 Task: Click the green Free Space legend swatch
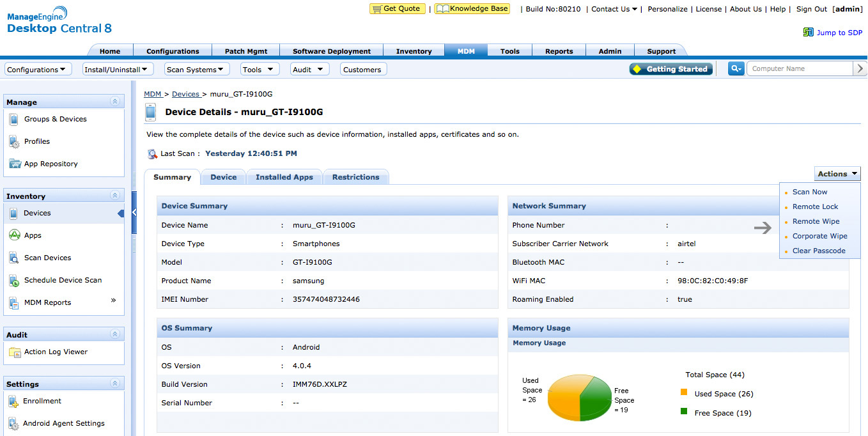[684, 412]
